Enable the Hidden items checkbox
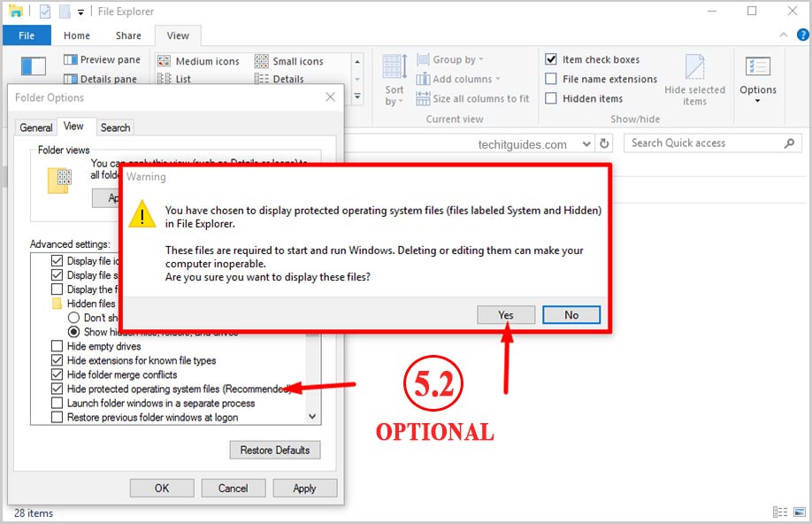This screenshot has height=524, width=812. [x=554, y=98]
